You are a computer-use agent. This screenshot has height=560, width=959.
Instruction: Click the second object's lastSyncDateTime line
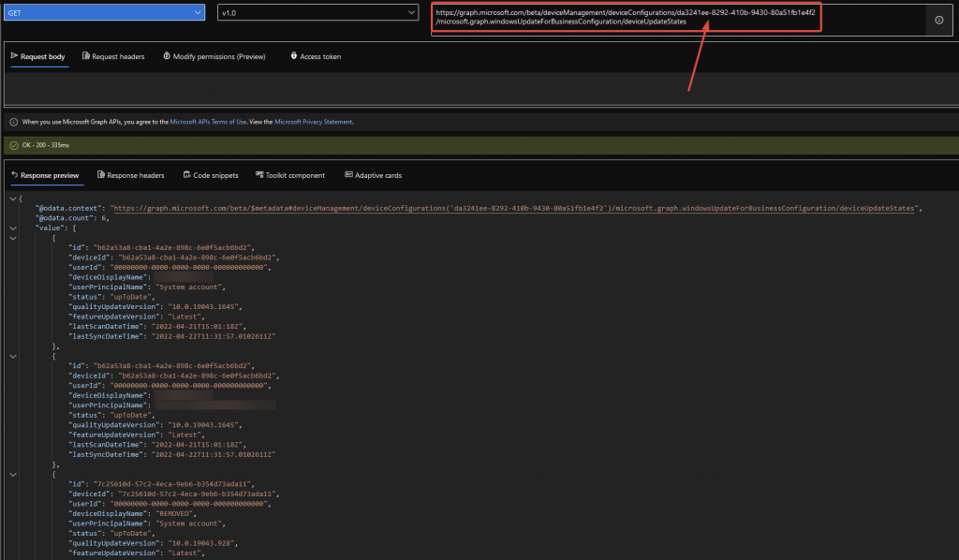pos(172,454)
